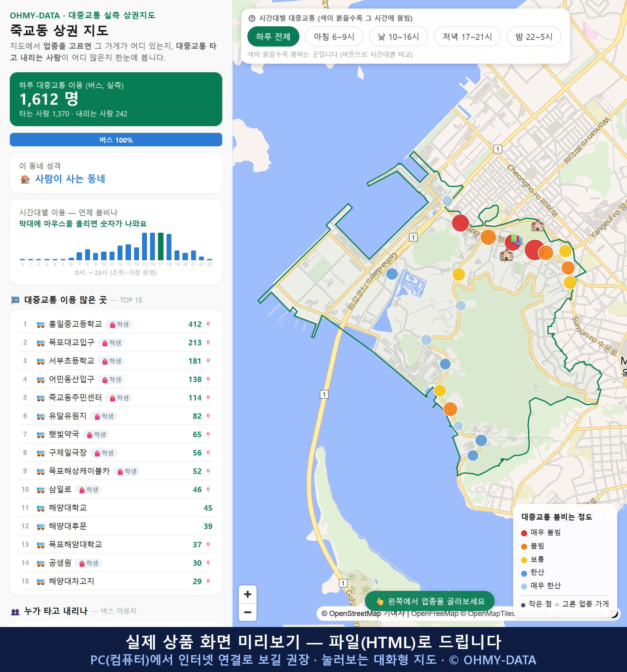Select the 해양대차고지 stop name
This screenshot has height=672, width=627.
click(x=72, y=581)
